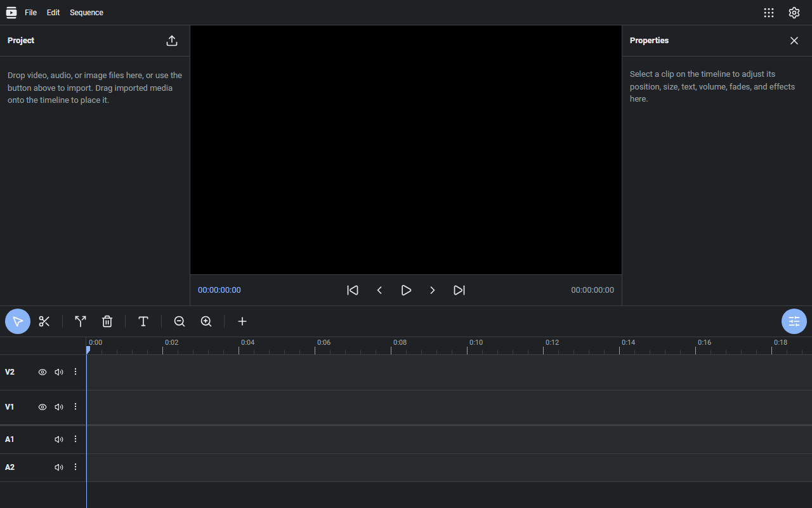Activate the arrow selection tool
The image size is (812, 508).
pyautogui.click(x=18, y=321)
